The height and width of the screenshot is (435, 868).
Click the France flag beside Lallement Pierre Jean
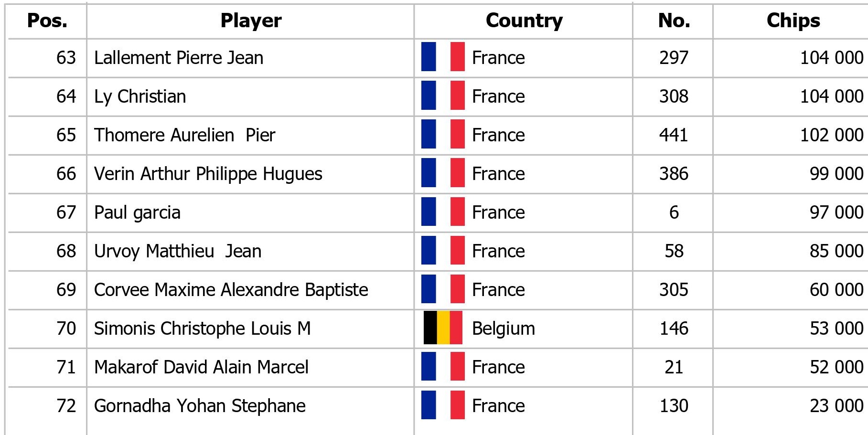point(443,57)
